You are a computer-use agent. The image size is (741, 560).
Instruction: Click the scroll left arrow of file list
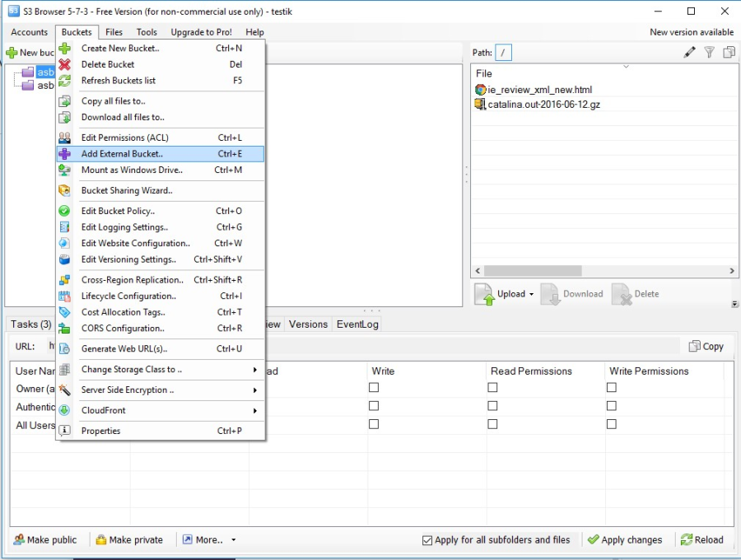pyautogui.click(x=478, y=271)
